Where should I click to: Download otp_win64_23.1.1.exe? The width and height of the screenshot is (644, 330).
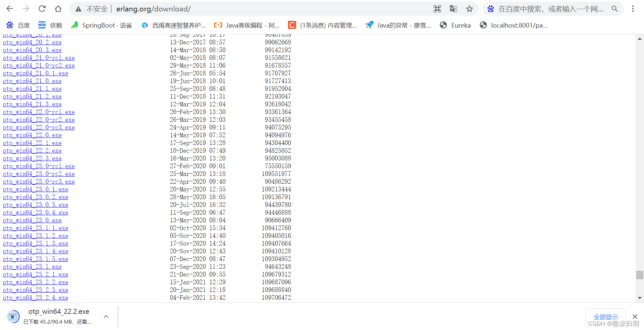click(35, 228)
